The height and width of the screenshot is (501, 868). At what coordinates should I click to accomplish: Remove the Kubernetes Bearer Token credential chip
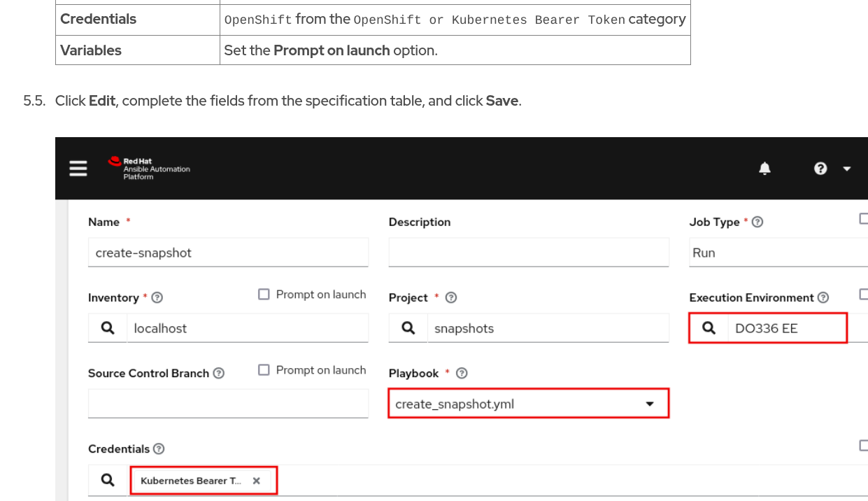pos(257,481)
